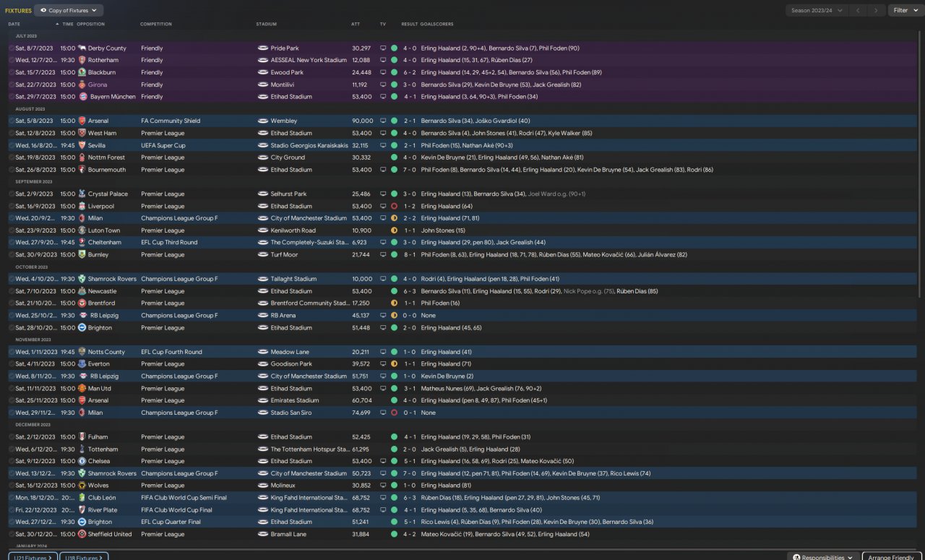Sort fixtures by the Opposition column header

point(90,24)
